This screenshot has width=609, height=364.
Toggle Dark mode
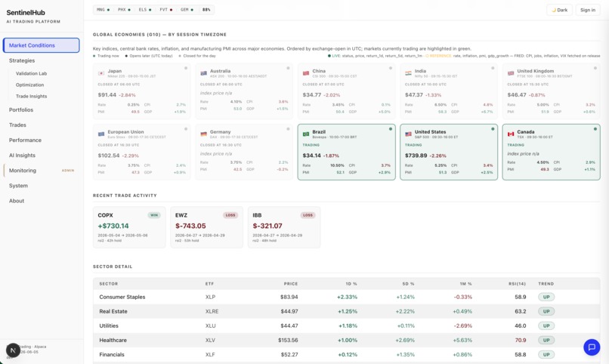click(x=559, y=10)
